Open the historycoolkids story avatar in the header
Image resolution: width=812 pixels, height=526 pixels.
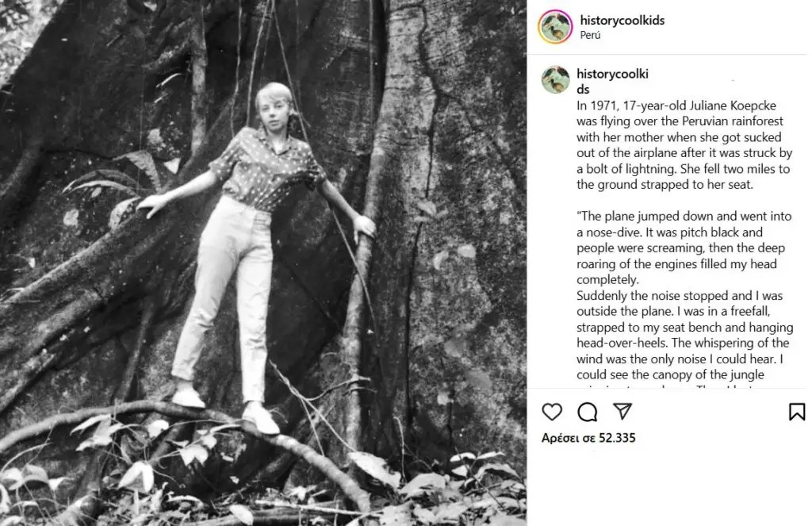click(555, 27)
